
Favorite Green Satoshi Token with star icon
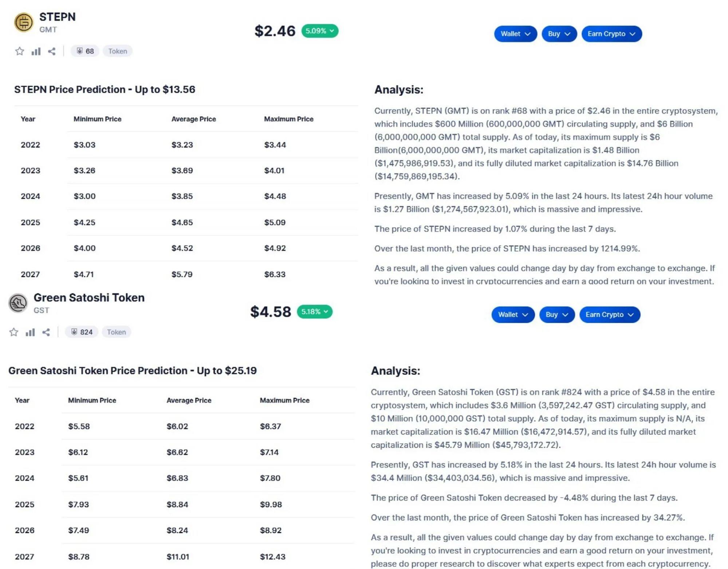tap(14, 332)
